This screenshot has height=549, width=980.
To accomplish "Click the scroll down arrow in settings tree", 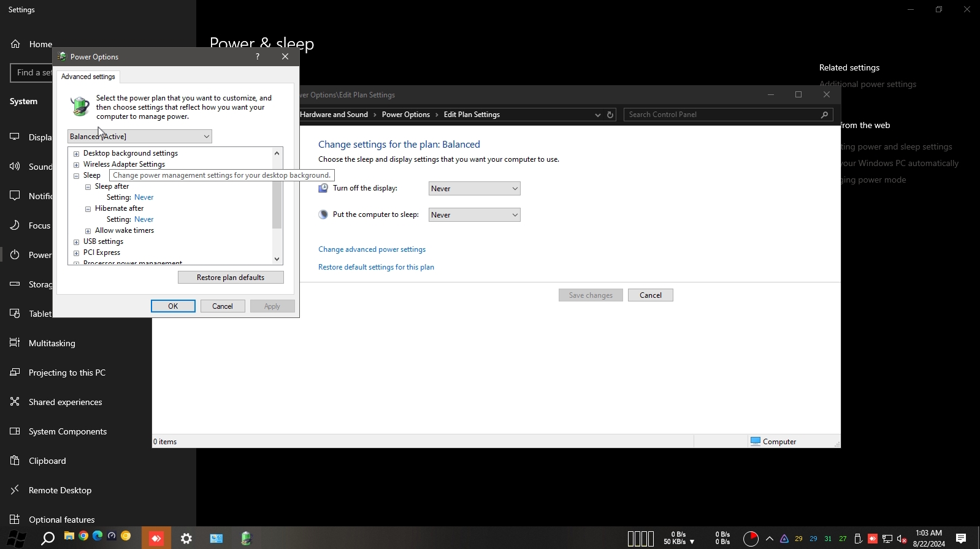I will click(277, 259).
